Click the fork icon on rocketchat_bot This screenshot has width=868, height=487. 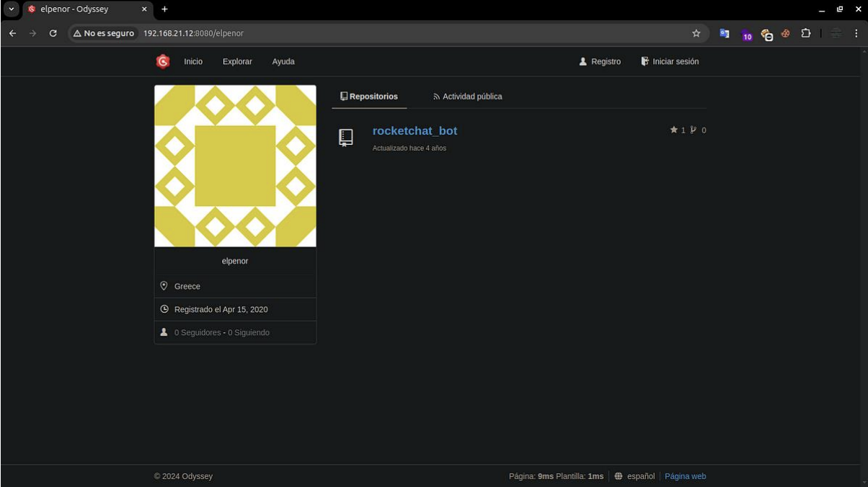[x=694, y=130]
